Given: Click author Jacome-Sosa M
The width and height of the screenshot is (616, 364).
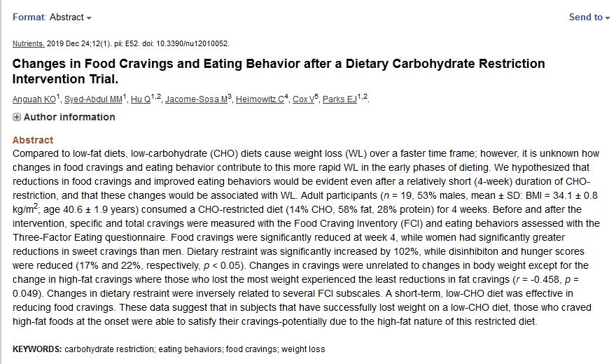Looking at the screenshot, I should pyautogui.click(x=196, y=99).
